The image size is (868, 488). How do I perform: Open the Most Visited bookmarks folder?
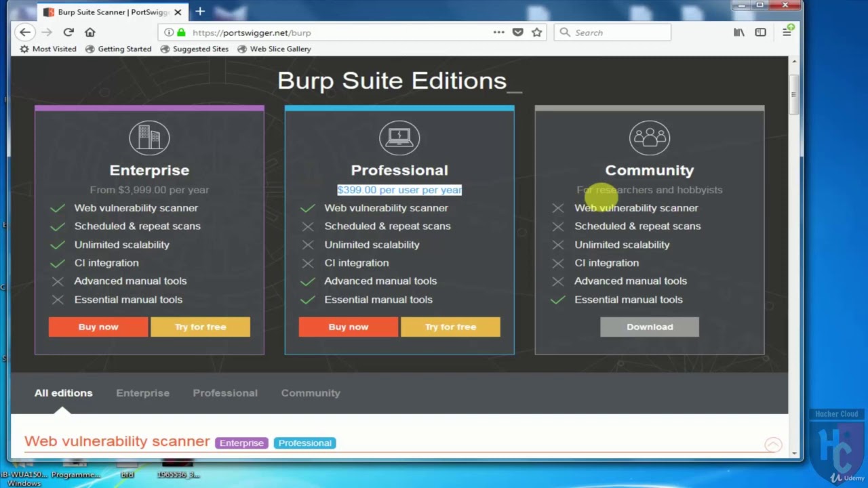47,49
